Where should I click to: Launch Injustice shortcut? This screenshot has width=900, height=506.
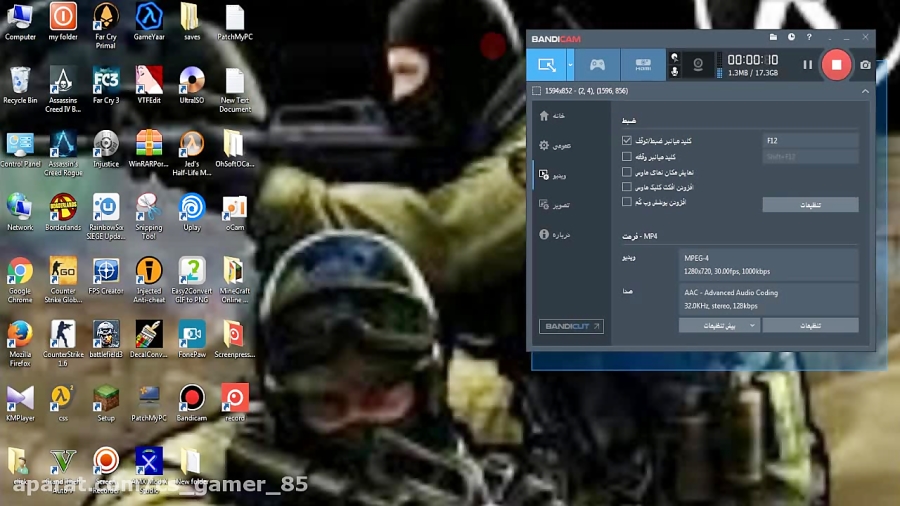pyautogui.click(x=106, y=149)
